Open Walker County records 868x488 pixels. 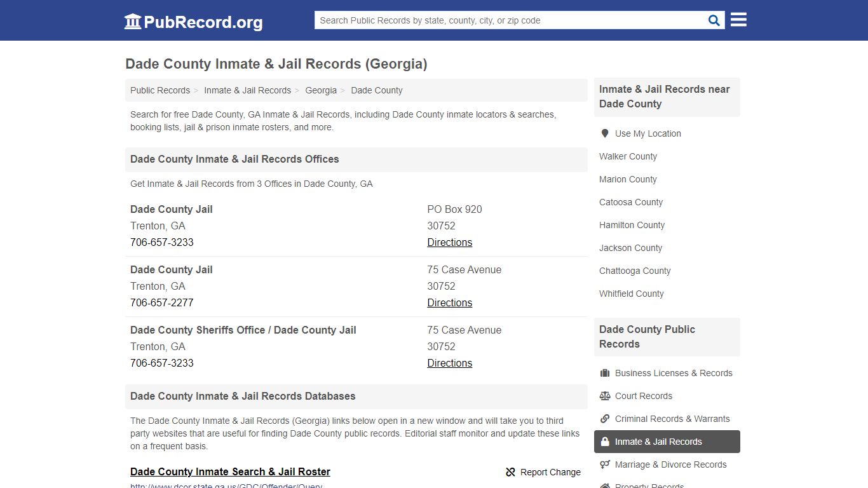(x=628, y=156)
